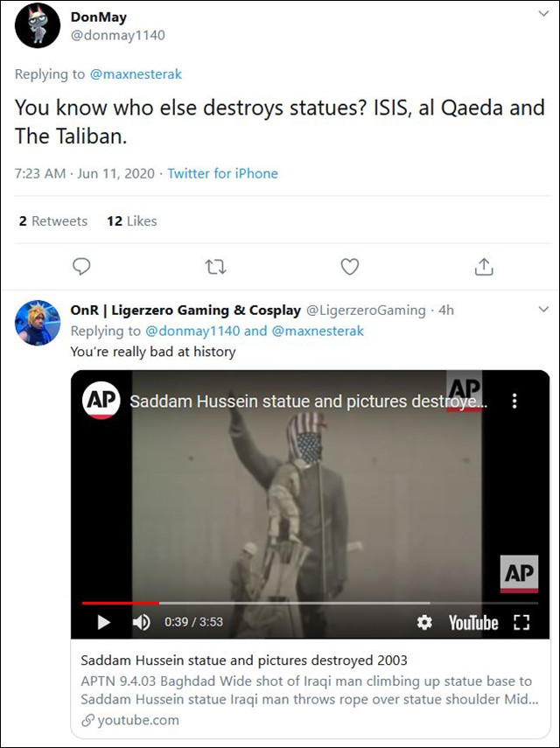Expand Ligerzero reply options chevron

click(543, 310)
